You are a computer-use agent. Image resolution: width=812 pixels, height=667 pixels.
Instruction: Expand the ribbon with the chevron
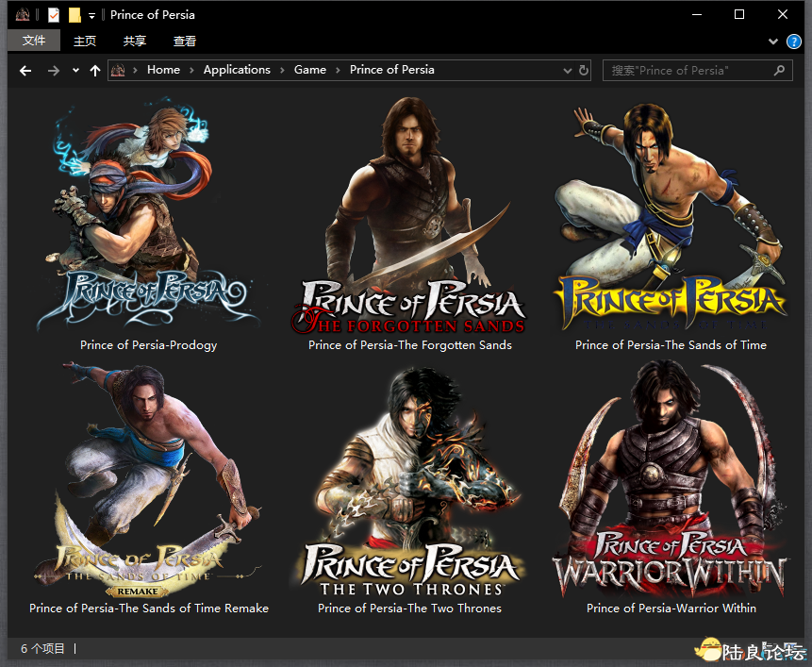click(x=773, y=42)
